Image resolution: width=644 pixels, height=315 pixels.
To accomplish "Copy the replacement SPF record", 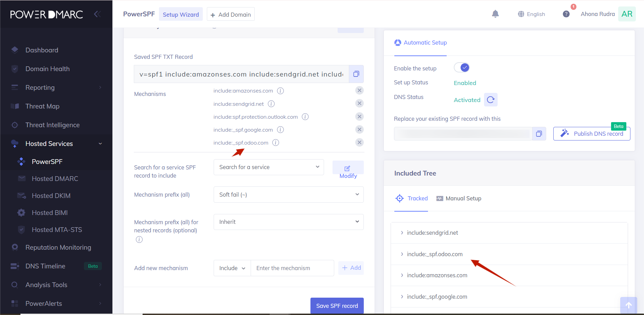I will coord(539,134).
